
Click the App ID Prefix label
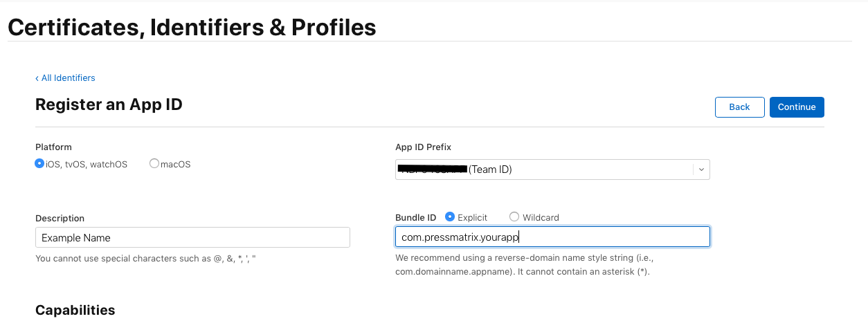pos(423,147)
